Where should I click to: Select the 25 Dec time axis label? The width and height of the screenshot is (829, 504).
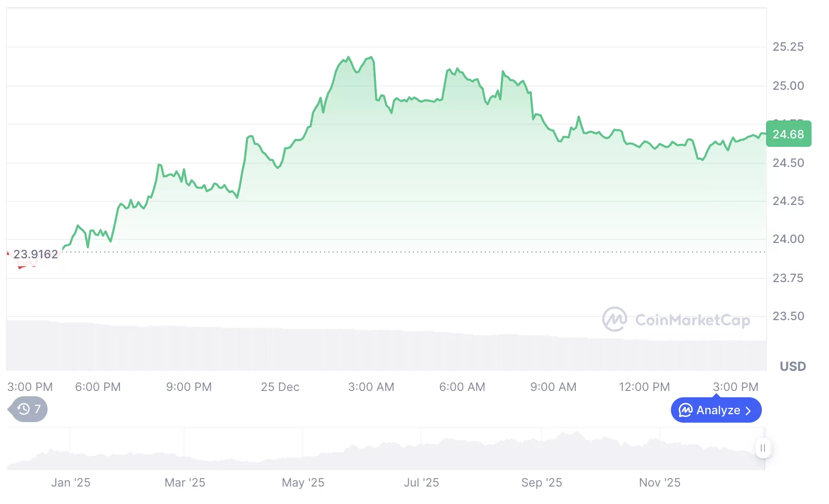280,387
